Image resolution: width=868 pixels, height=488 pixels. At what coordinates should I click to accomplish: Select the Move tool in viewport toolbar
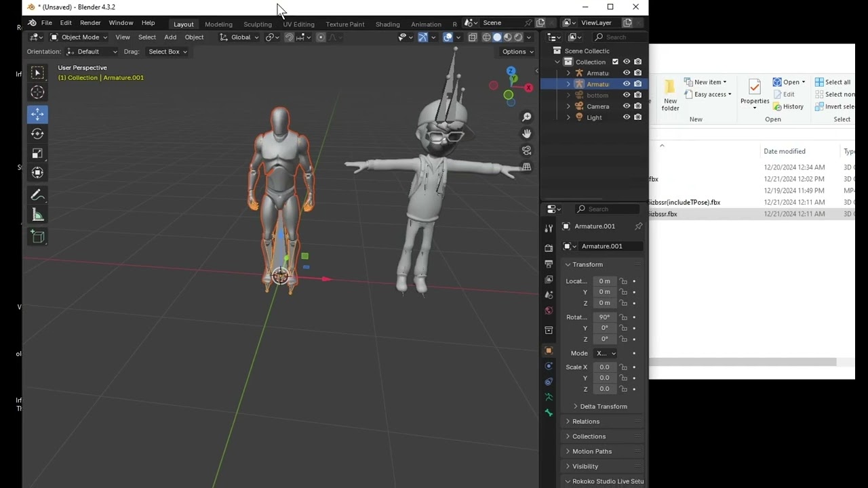(37, 114)
